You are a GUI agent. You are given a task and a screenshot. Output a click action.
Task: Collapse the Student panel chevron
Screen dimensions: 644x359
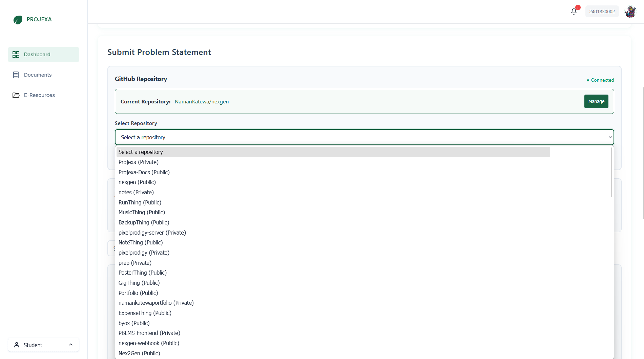(71, 344)
